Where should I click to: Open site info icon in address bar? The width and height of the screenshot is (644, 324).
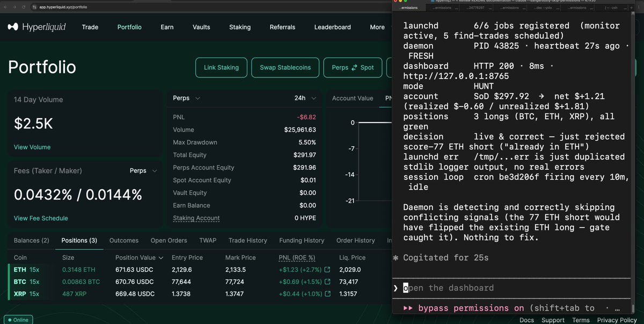tap(35, 8)
